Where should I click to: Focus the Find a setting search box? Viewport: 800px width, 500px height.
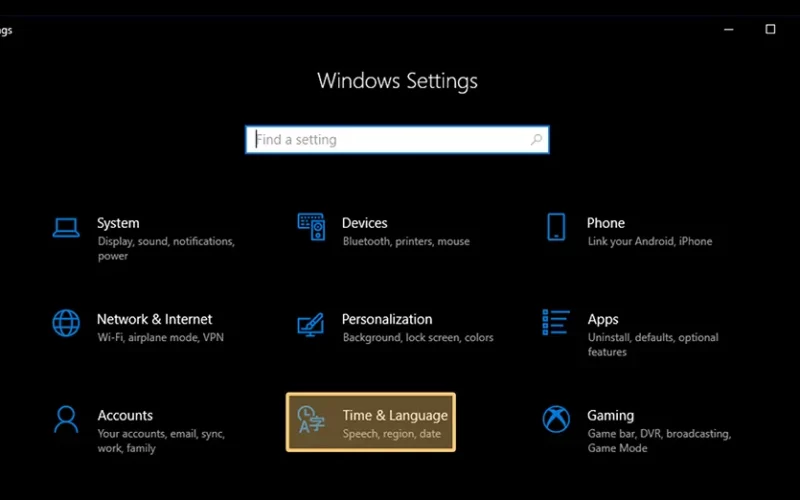coord(397,139)
